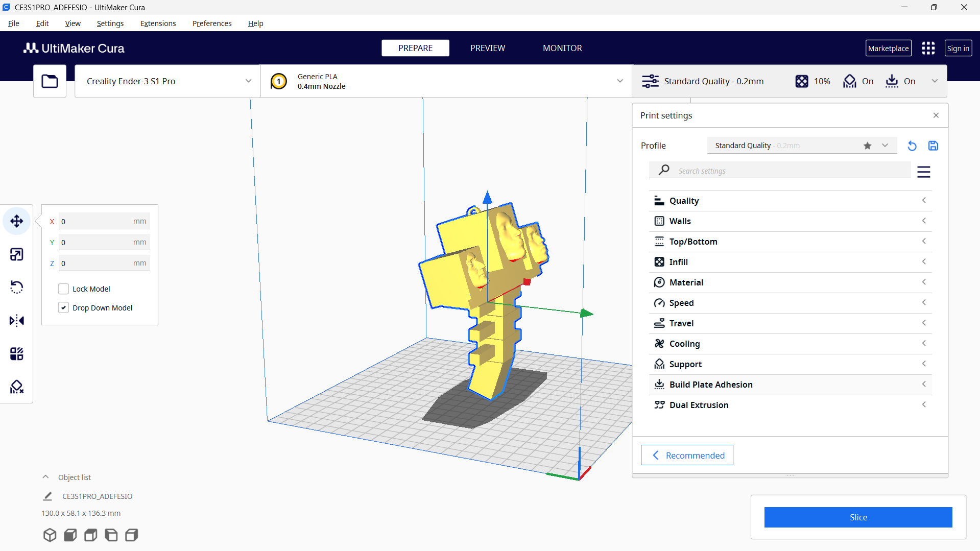The height and width of the screenshot is (551, 980).
Task: Open the Extensions menu
Action: pyautogui.click(x=158, y=23)
